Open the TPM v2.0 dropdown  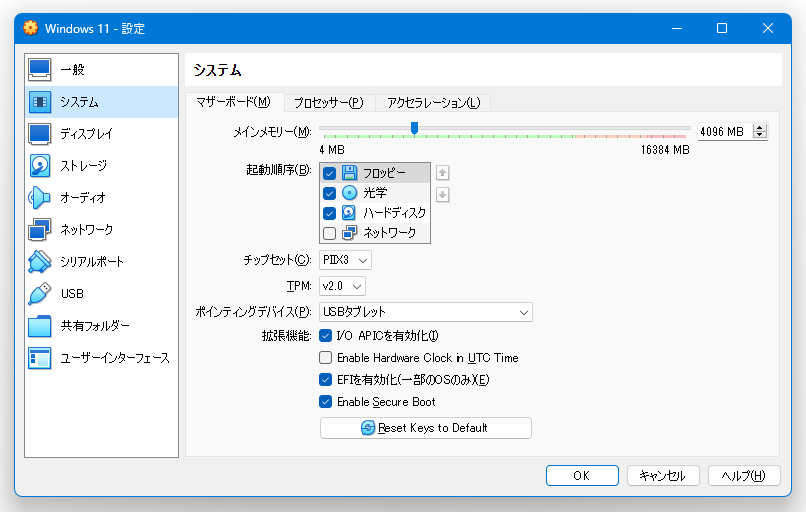tap(342, 286)
